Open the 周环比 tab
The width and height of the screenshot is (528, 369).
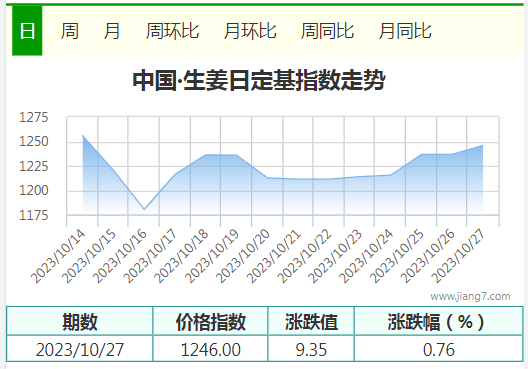point(172,31)
